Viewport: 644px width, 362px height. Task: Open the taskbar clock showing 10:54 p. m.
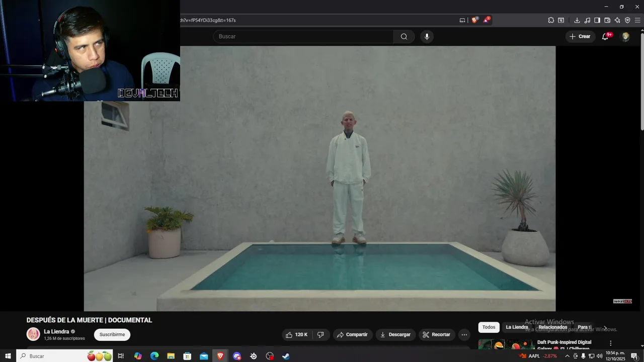(x=615, y=356)
